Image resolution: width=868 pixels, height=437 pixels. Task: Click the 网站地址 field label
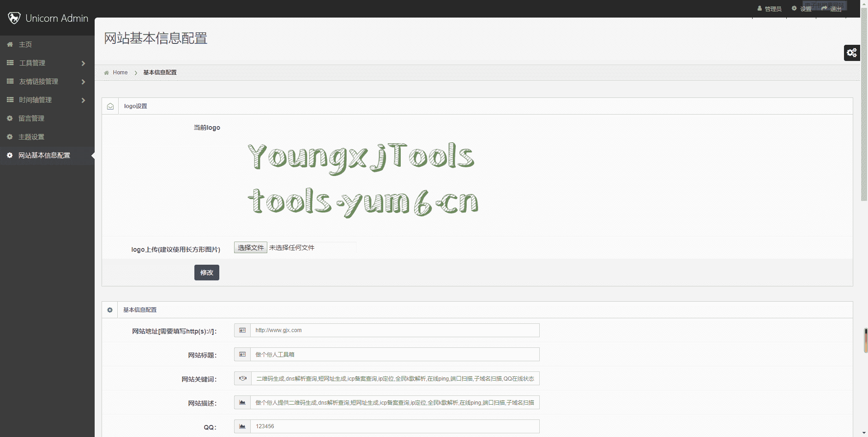point(175,331)
